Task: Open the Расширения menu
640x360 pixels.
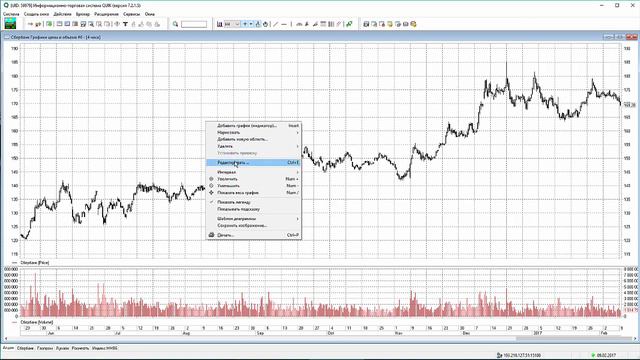Action: coord(107,14)
